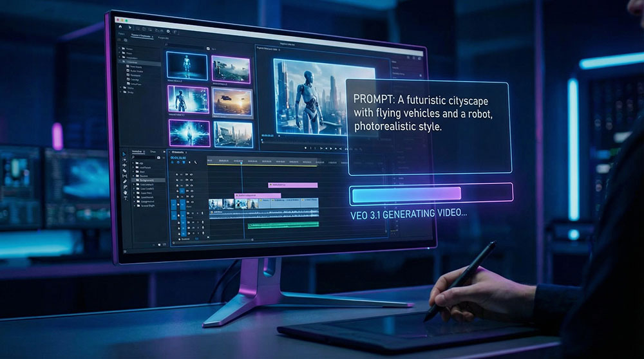Switch to the underlined active tab in top-left panel
The image size is (644, 359).
click(142, 35)
